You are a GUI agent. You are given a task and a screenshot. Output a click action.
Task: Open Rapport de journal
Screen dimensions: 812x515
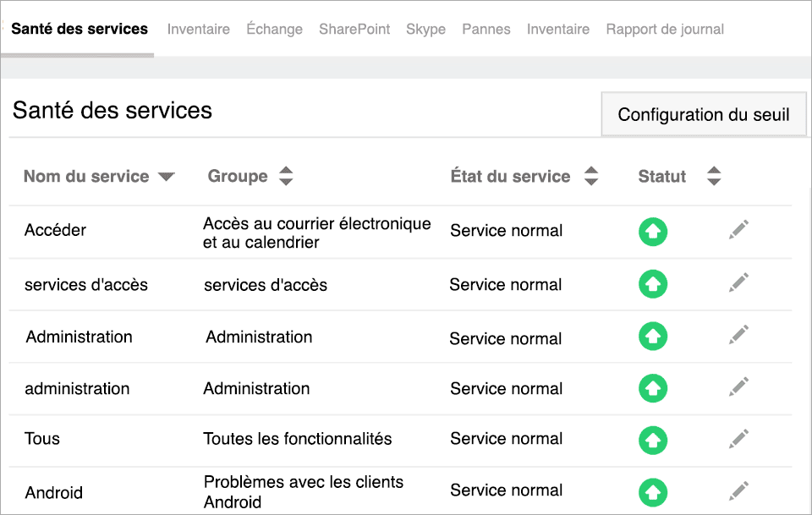pyautogui.click(x=665, y=29)
